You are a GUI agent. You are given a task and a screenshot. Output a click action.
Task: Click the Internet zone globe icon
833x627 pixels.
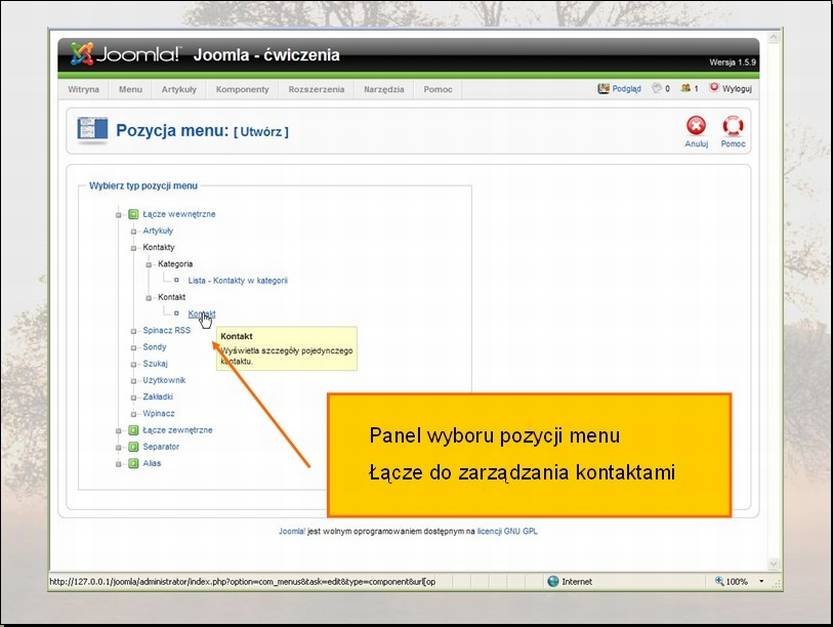pyautogui.click(x=553, y=581)
